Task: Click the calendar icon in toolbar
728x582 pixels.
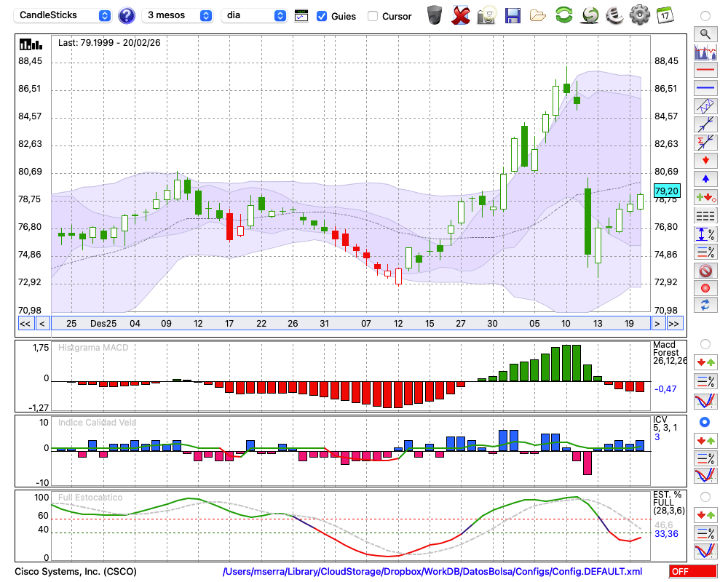Action: [665, 15]
